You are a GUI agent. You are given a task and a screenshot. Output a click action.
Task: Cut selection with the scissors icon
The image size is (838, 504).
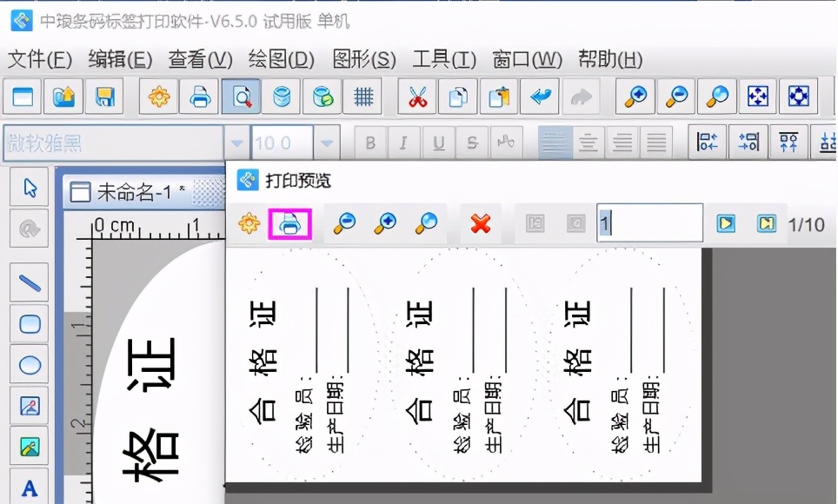[x=418, y=96]
